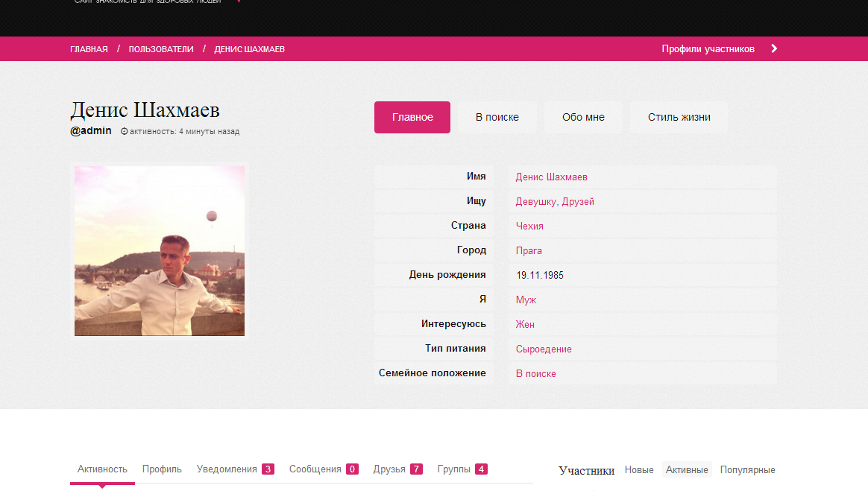Select the Стиль жизни tab

(679, 118)
